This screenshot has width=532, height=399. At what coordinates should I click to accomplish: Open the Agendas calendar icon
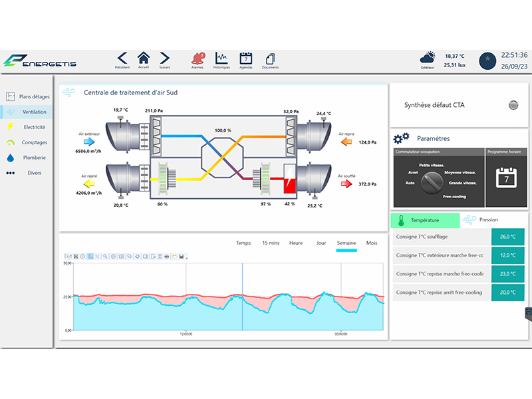point(246,58)
